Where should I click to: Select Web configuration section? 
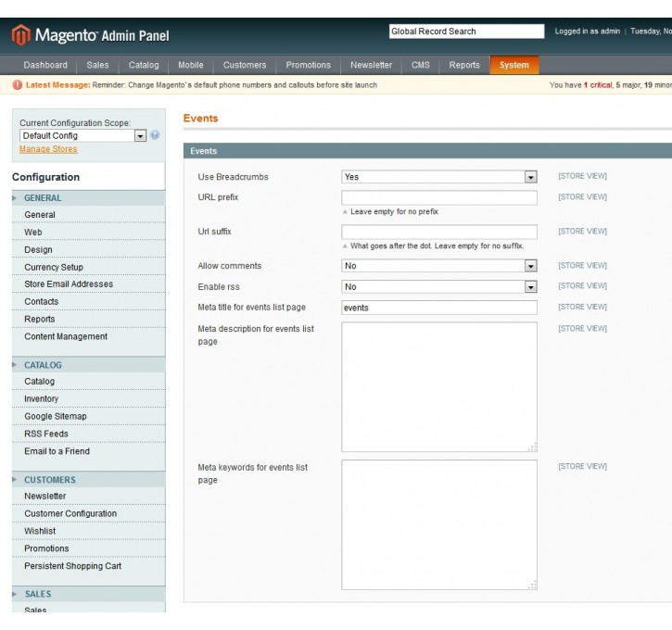click(x=88, y=233)
